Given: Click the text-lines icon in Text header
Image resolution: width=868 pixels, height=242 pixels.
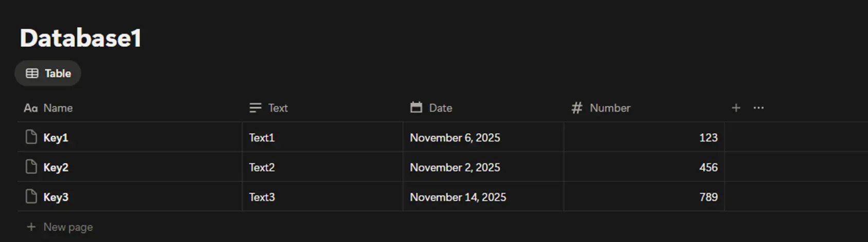Looking at the screenshot, I should (255, 108).
